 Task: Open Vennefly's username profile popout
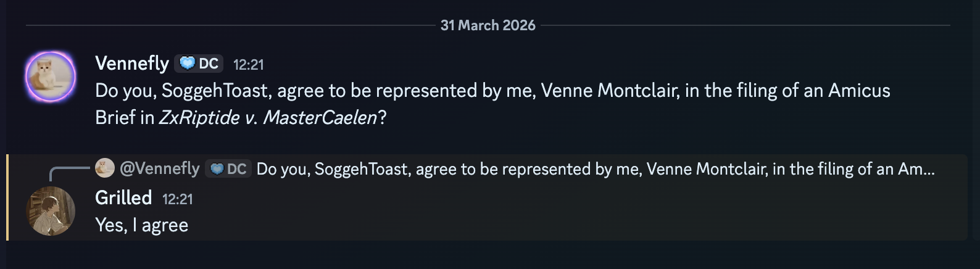[132, 63]
